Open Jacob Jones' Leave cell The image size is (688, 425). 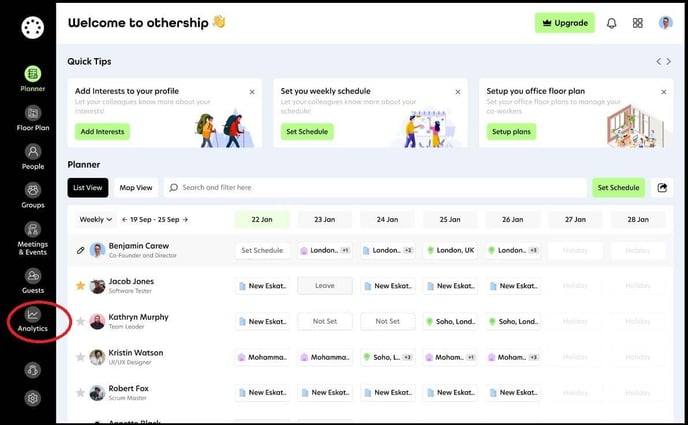325,286
